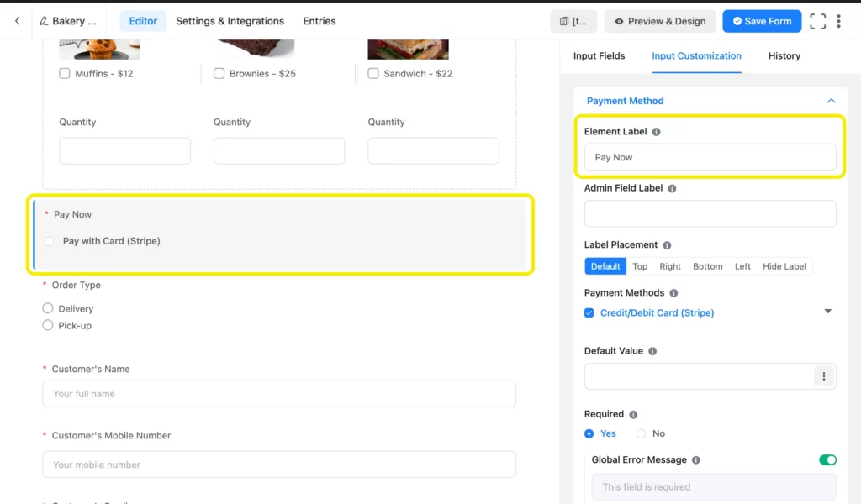Screen dimensions: 861x504
Task: Click the Sandwich Quantity input
Action: pos(433,151)
